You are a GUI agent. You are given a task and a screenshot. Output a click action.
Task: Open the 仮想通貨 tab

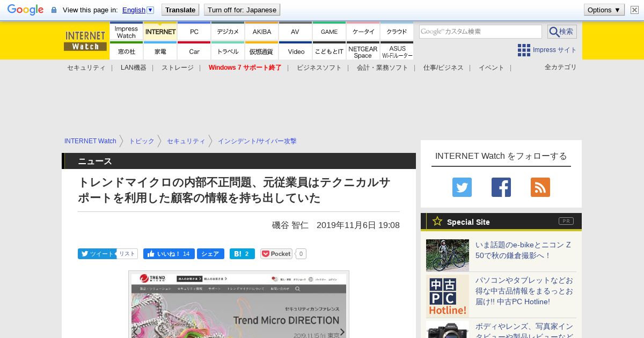pyautogui.click(x=261, y=51)
